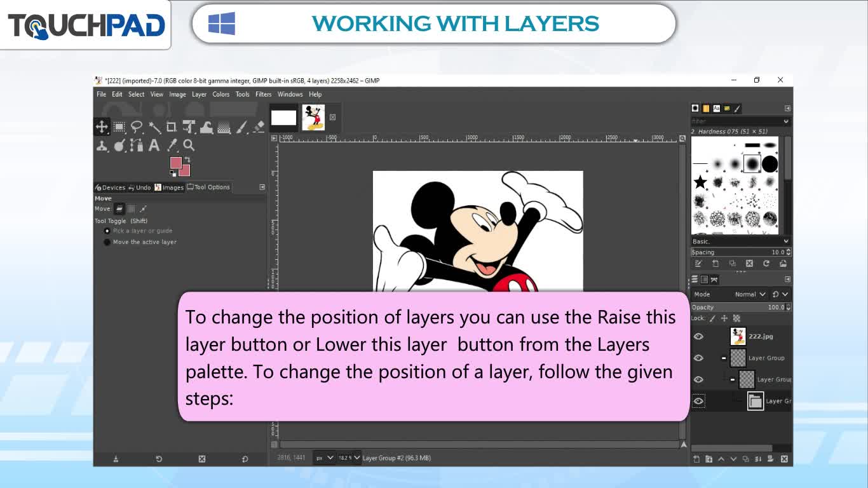This screenshot has height=488, width=868.
Task: Click the background color swatch
Action: click(x=186, y=171)
